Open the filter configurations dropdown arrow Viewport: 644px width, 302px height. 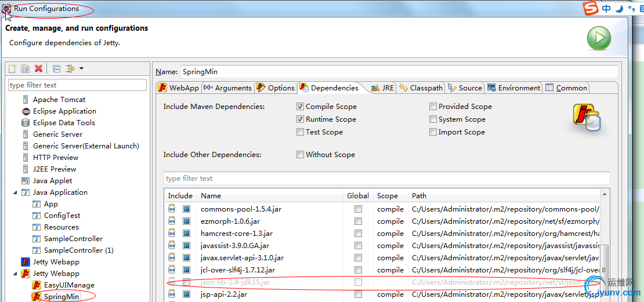coord(81,68)
